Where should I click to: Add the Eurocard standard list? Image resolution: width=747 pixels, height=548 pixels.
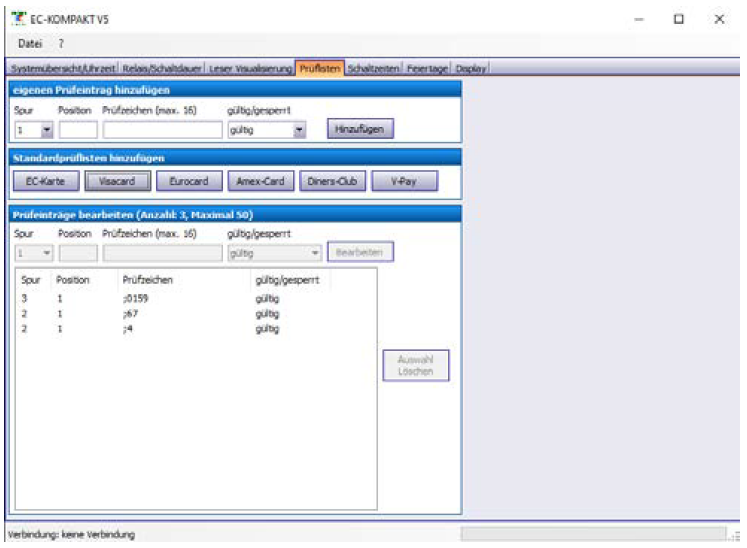(189, 181)
